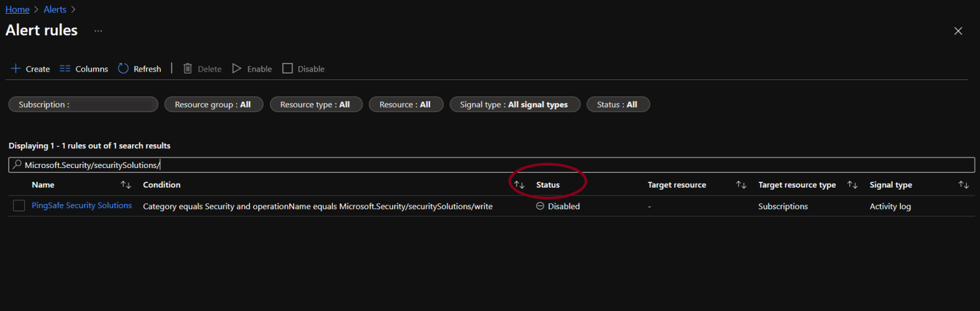The height and width of the screenshot is (311, 980).
Task: Close the Alert rules pane
Action: click(958, 31)
